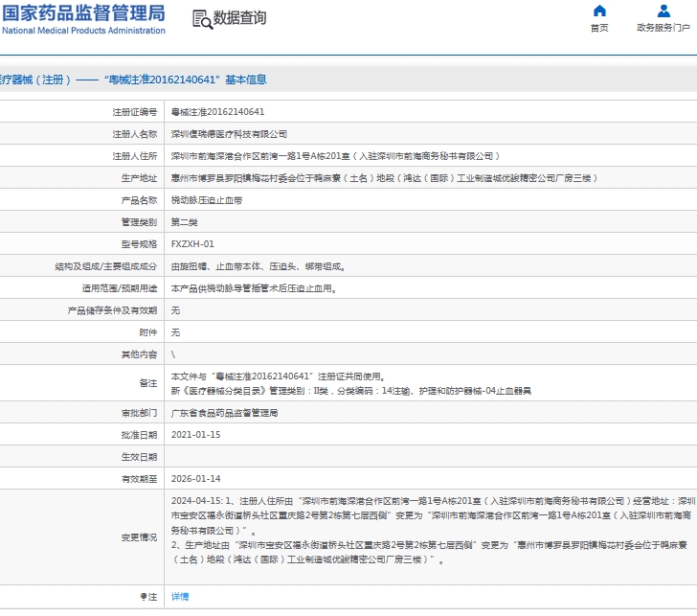697x616 pixels.
Task: Click approving department 广东省食品药品监督管理局
Action: 224,413
